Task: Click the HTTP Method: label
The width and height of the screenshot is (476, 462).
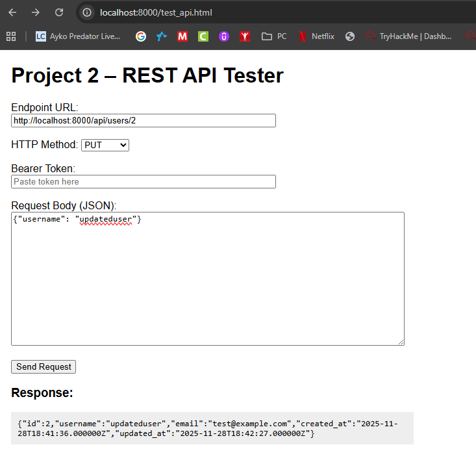Action: (x=45, y=145)
